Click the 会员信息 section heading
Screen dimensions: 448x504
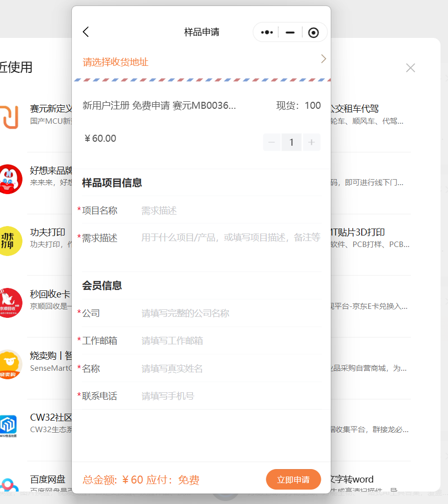pyautogui.click(x=102, y=285)
